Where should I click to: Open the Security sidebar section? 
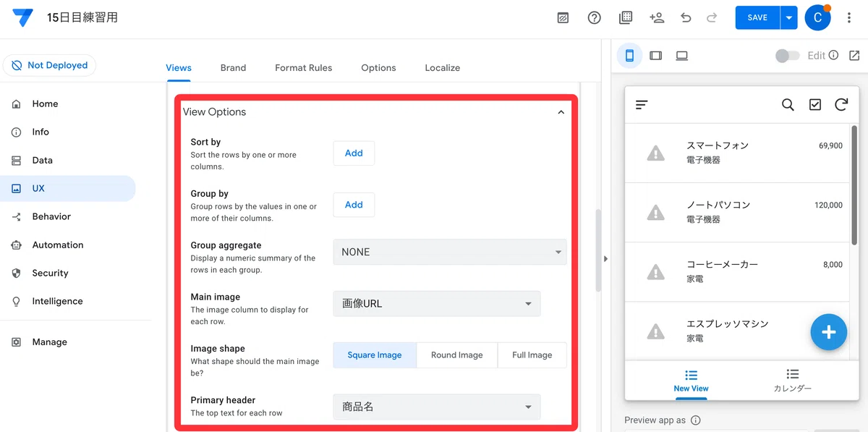click(x=69, y=273)
